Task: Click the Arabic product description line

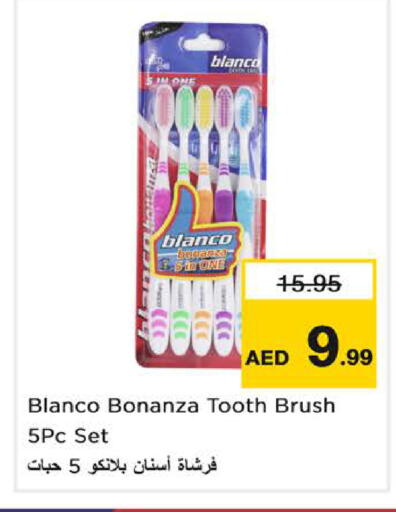Action: click(122, 465)
